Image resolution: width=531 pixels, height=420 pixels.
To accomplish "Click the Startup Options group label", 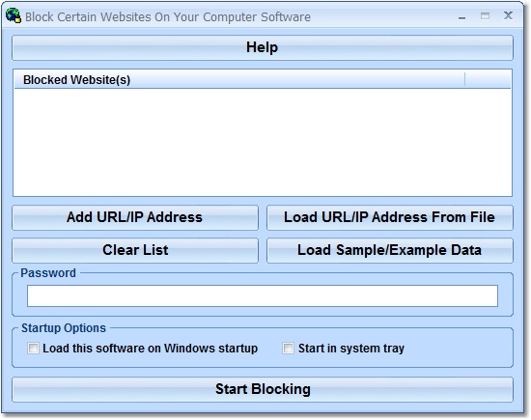I will [64, 328].
